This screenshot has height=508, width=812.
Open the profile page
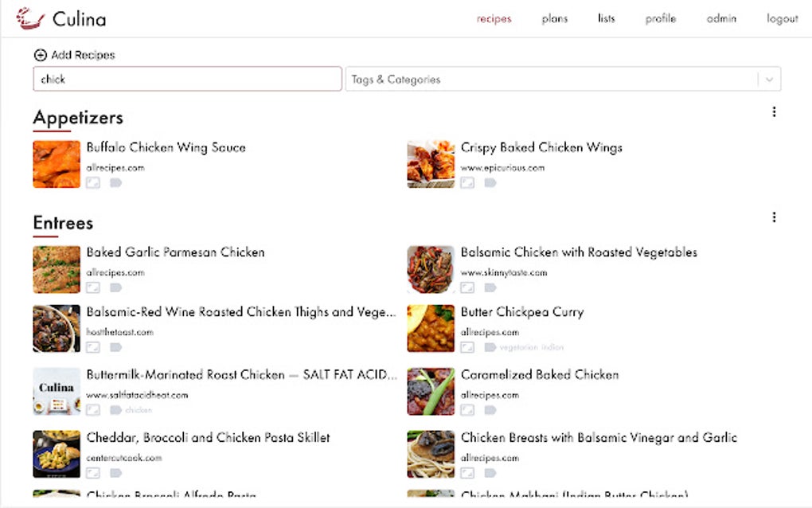coord(661,19)
